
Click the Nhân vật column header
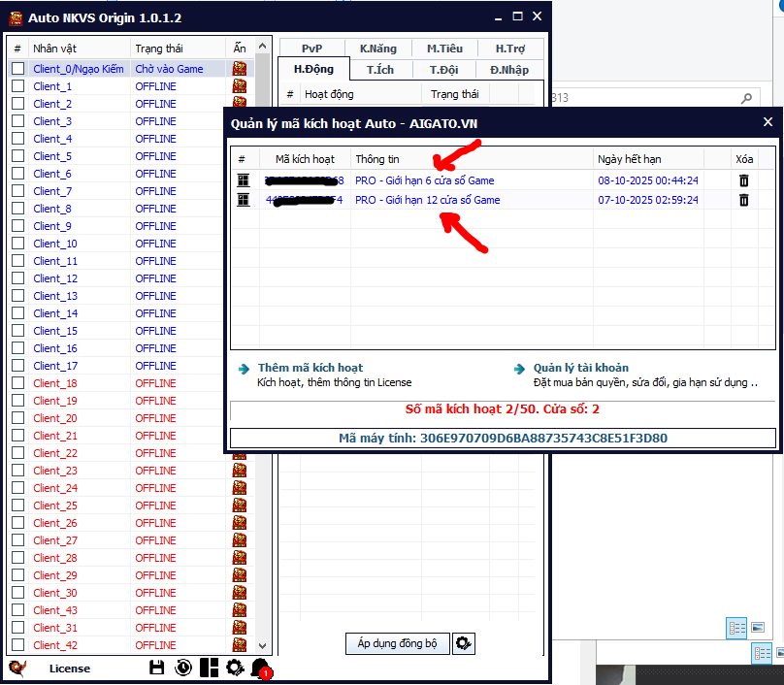80,49
